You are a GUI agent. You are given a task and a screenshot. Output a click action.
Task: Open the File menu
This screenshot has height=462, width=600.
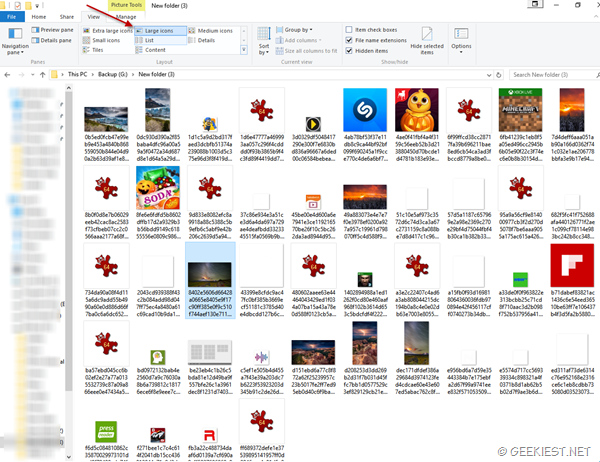click(12, 17)
